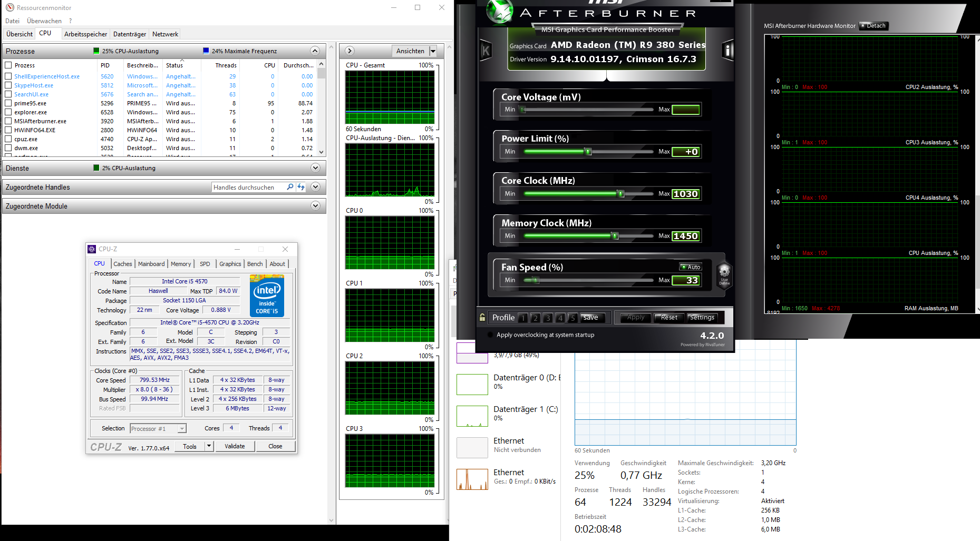Screen dimensions: 980x541
Task: Click the Afterburner profile lock icon
Action: (482, 317)
